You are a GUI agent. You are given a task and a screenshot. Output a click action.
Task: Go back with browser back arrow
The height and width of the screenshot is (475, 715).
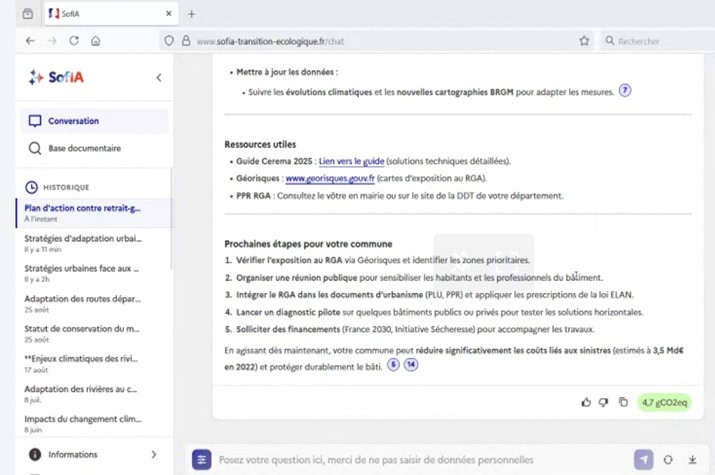coord(30,41)
